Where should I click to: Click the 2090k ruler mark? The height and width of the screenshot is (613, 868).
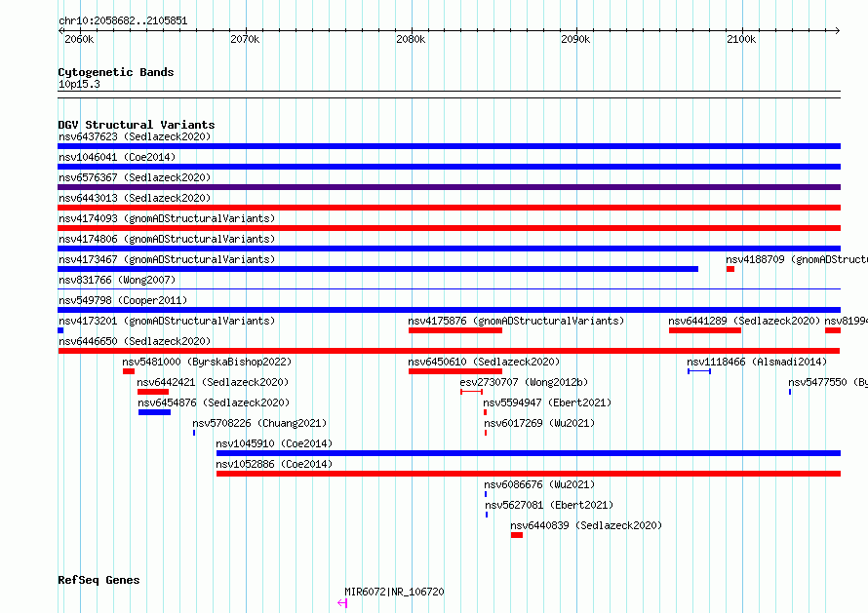coord(575,39)
